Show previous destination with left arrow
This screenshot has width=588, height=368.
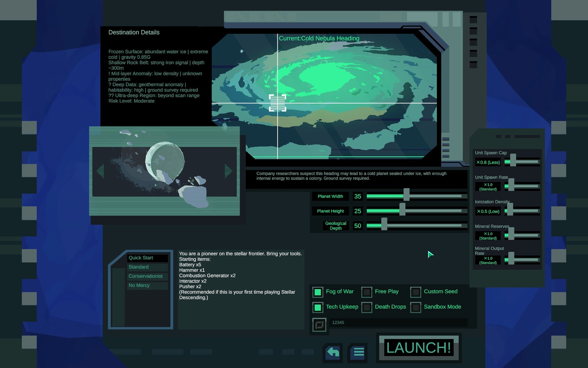[x=100, y=171]
